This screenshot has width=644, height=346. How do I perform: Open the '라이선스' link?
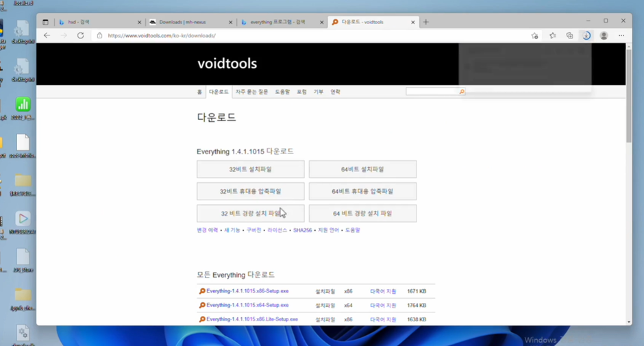(x=277, y=230)
